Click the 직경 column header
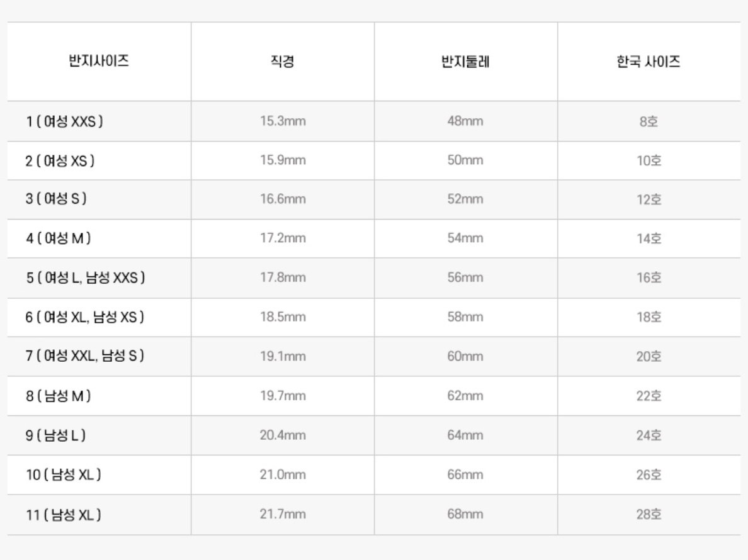748x560 pixels. coord(283,62)
